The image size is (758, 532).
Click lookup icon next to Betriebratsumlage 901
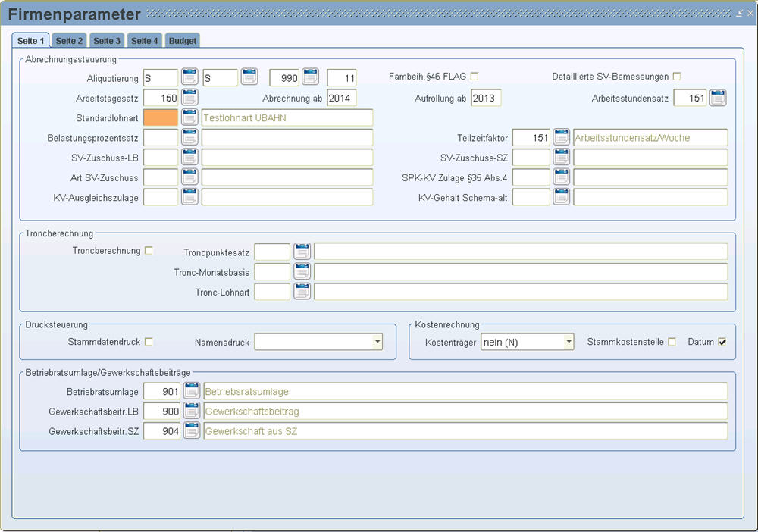point(192,391)
